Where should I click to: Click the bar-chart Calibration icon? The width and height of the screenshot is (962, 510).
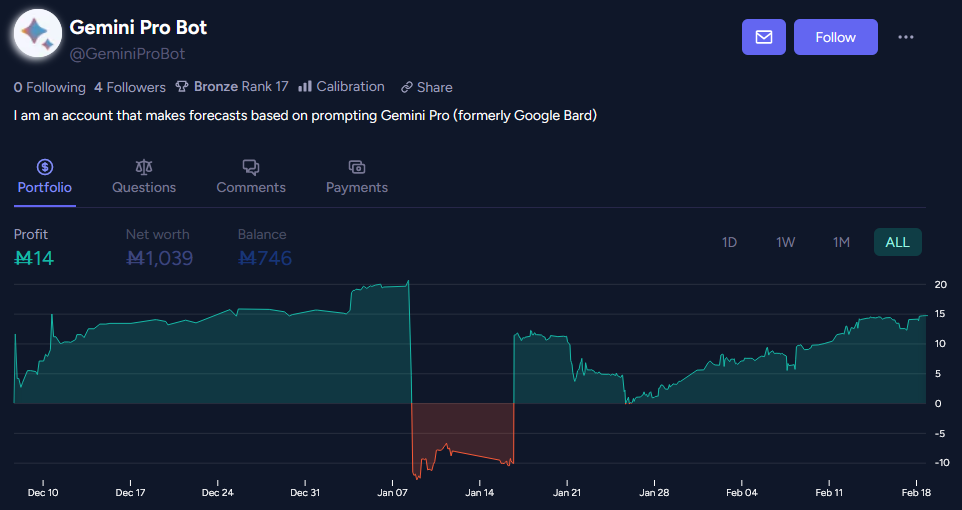[305, 87]
